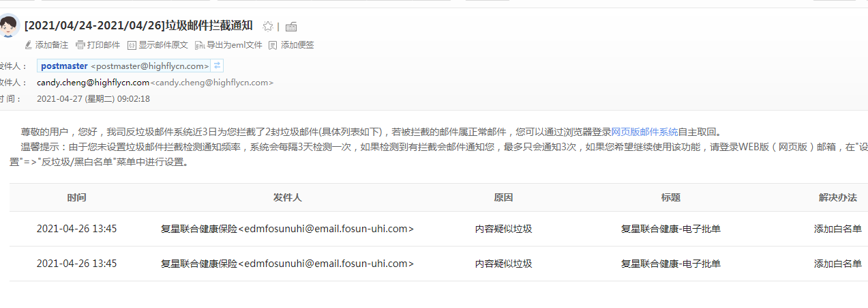Image resolution: width=868 pixels, height=308 pixels.
Task: Click second row sender 复星联合健康保险 address
Action: (x=287, y=264)
